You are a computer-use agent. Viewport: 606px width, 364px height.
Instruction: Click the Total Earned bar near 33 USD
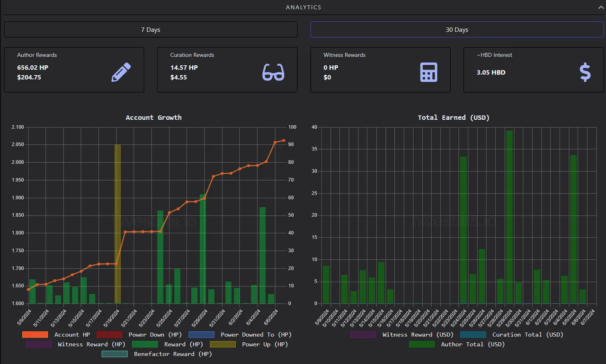(x=463, y=230)
